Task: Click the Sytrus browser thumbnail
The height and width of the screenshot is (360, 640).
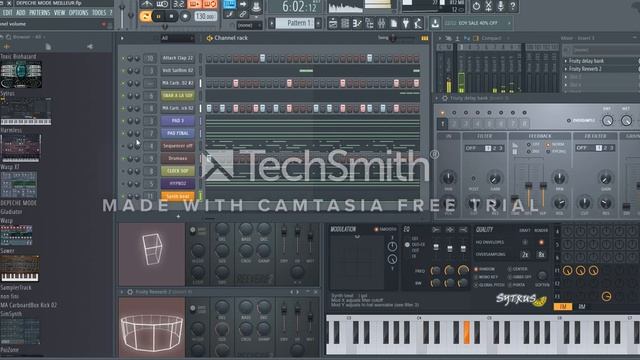Action: (26, 111)
